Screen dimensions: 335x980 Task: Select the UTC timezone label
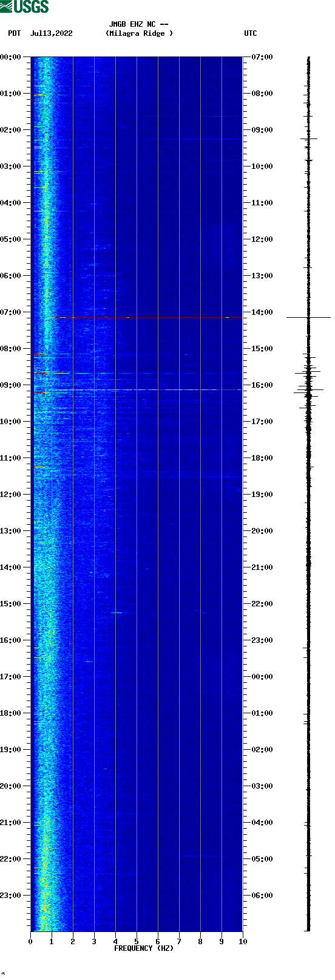251,33
